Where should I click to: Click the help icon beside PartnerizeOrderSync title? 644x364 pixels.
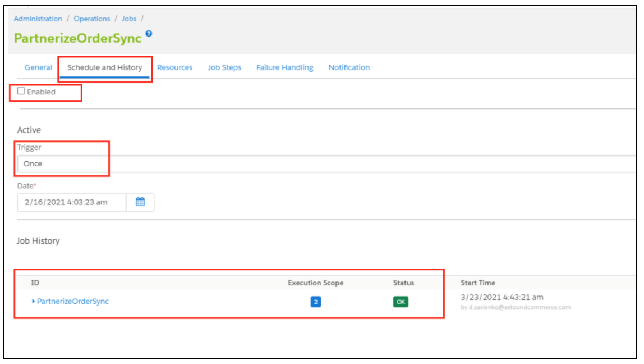[x=149, y=34]
